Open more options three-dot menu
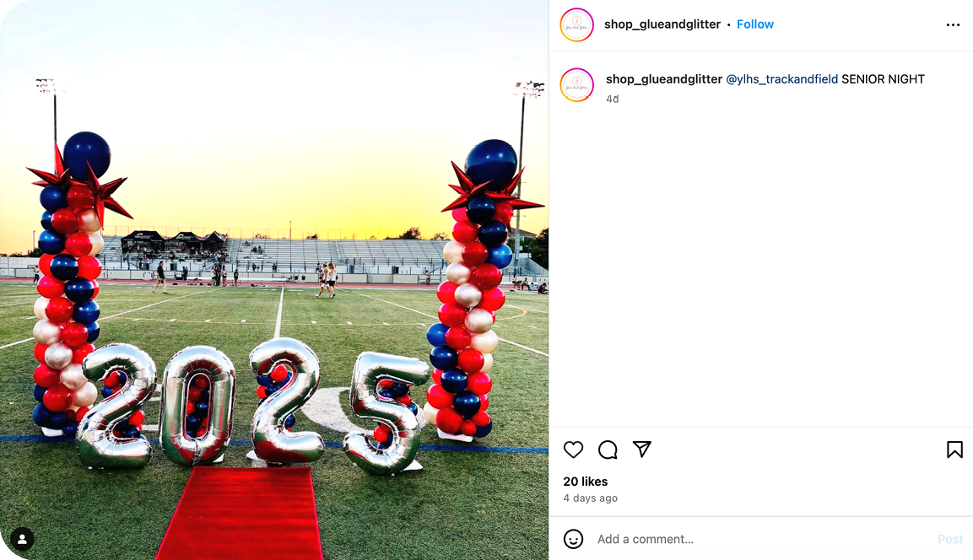The width and height of the screenshot is (973, 560). [x=953, y=24]
